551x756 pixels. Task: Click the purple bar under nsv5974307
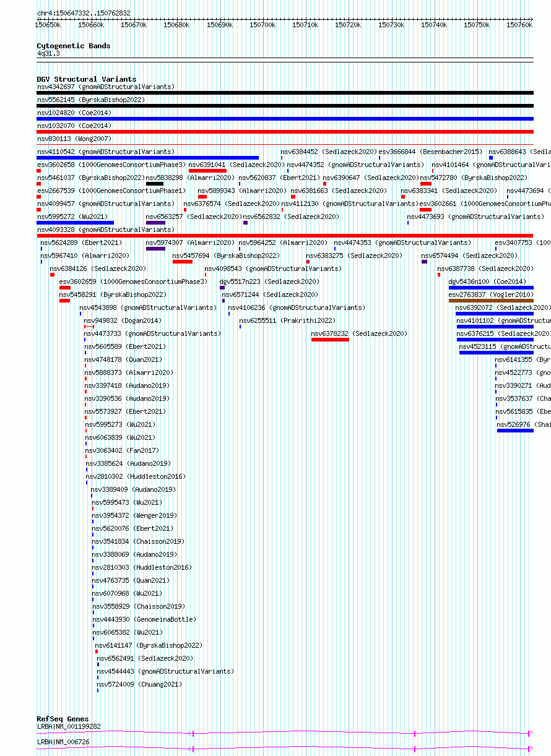(155, 249)
